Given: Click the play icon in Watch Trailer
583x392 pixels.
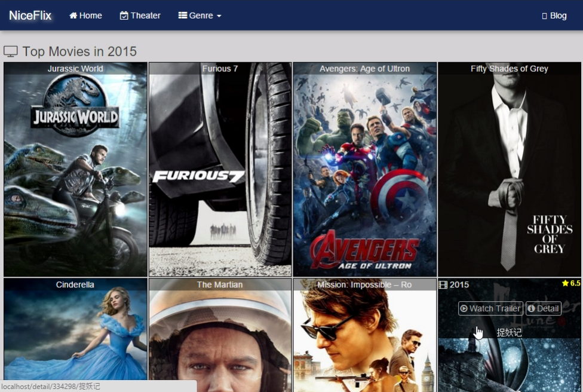Looking at the screenshot, I should click(x=464, y=308).
